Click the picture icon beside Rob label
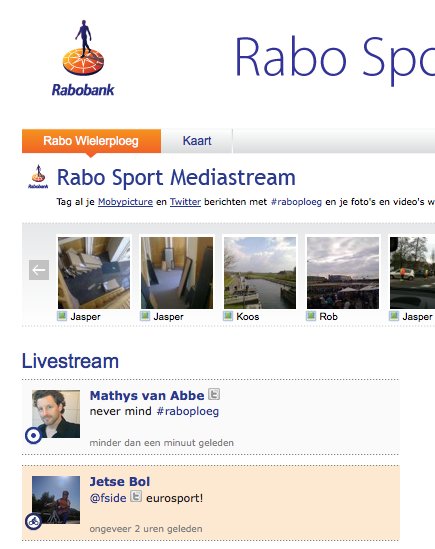Screen dimensions: 435x549 coord(311,316)
